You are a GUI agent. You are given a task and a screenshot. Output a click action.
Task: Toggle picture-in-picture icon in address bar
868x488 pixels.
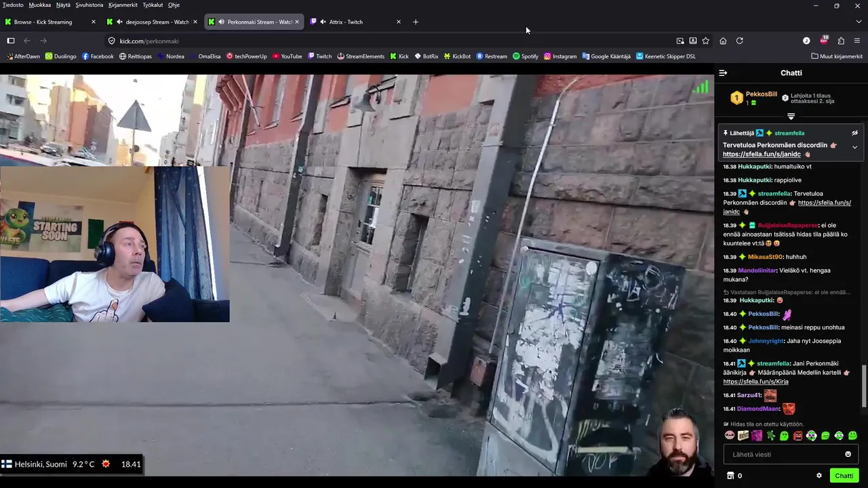coord(680,41)
